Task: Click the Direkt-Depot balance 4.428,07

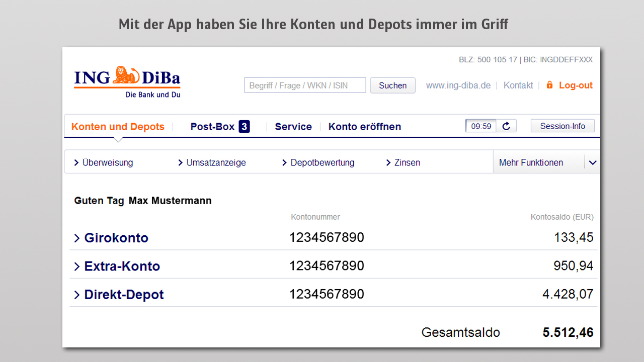Action: pyautogui.click(x=568, y=294)
